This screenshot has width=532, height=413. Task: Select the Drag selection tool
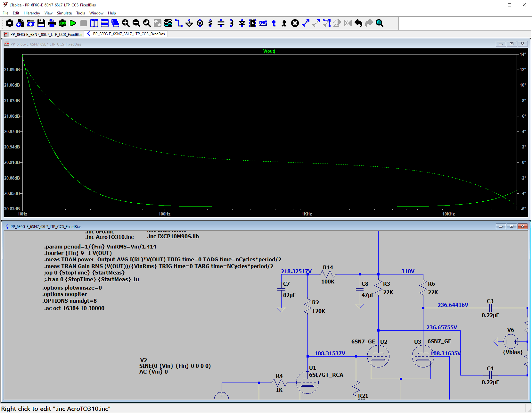click(x=327, y=23)
